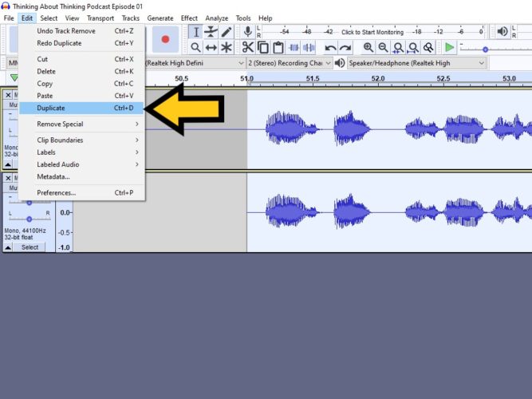Viewport: 532px width, 399px height.
Task: Click the Cut scissors icon
Action: (x=248, y=48)
